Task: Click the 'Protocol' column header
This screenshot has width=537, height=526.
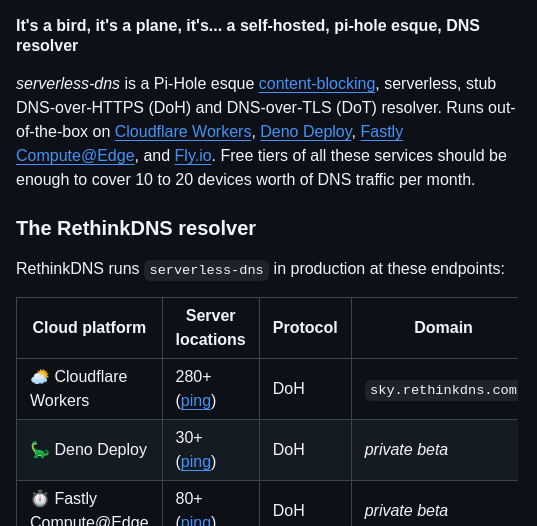Action: point(305,328)
